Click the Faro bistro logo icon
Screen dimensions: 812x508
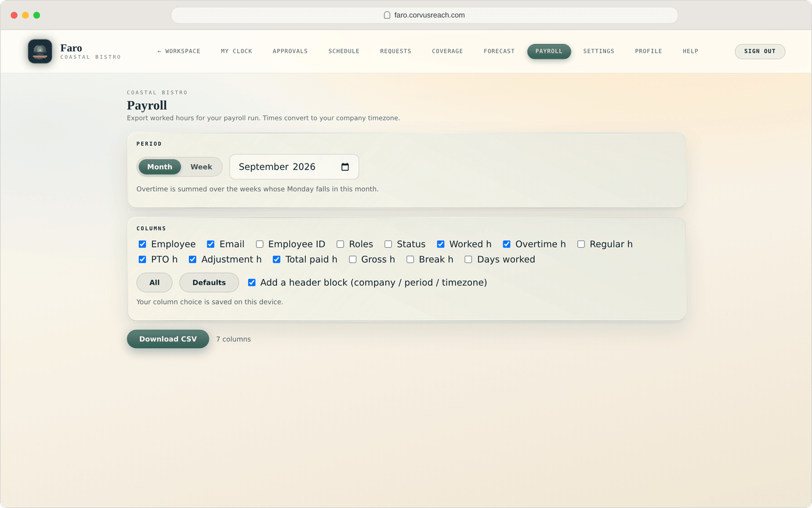[40, 51]
